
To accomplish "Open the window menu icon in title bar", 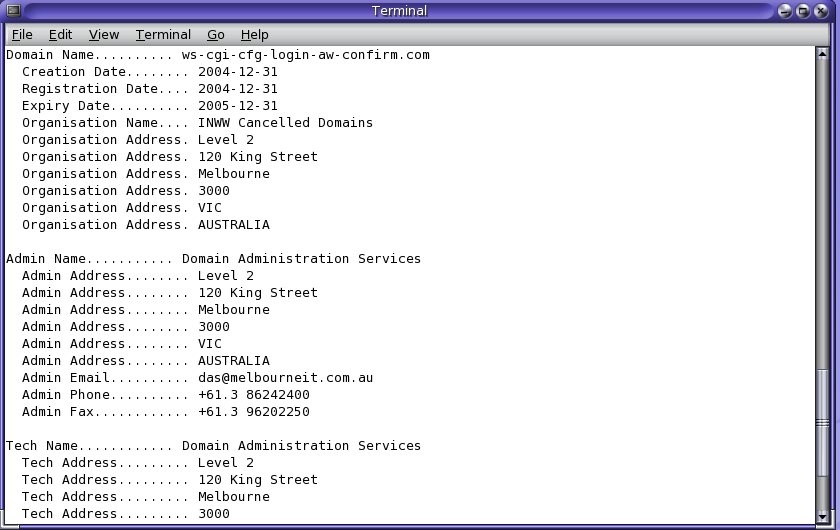I will (x=13, y=11).
